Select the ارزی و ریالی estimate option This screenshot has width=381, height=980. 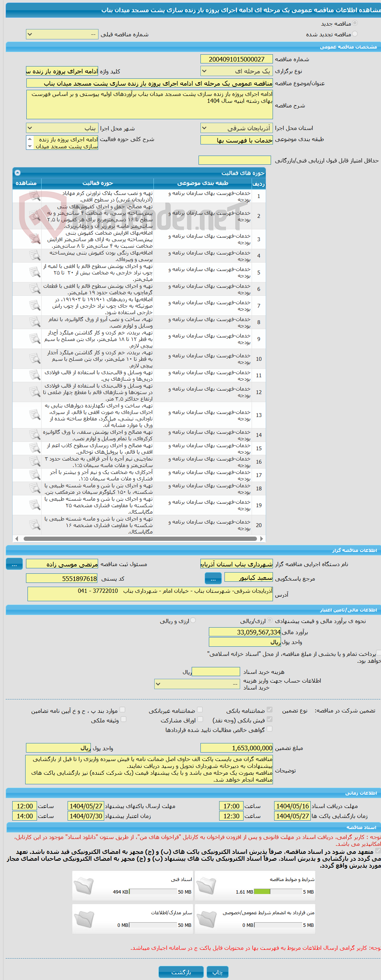[193, 621]
